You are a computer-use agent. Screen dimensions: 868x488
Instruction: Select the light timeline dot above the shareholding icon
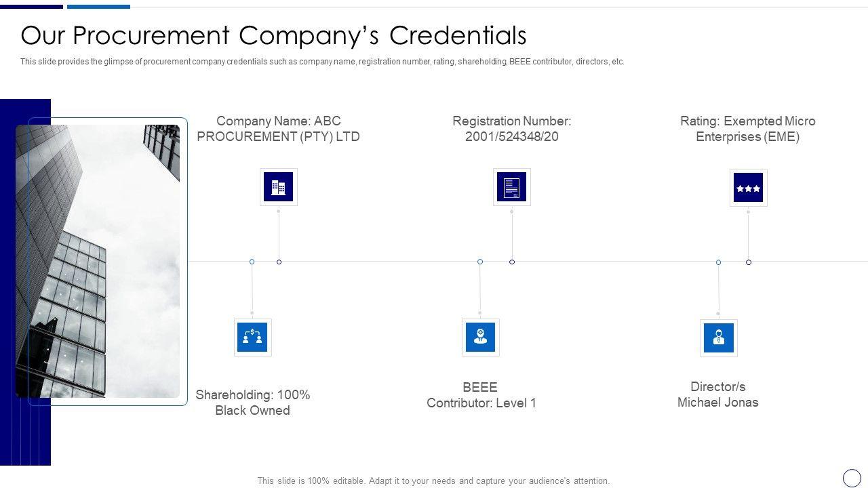coord(252,262)
